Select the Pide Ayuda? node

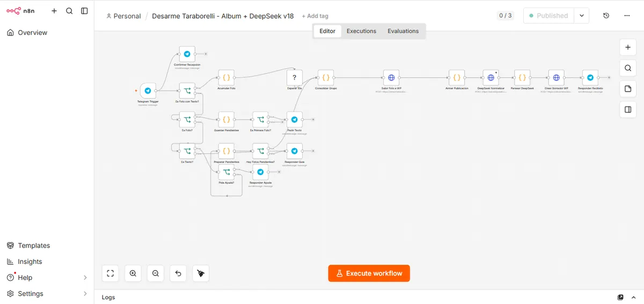click(226, 172)
